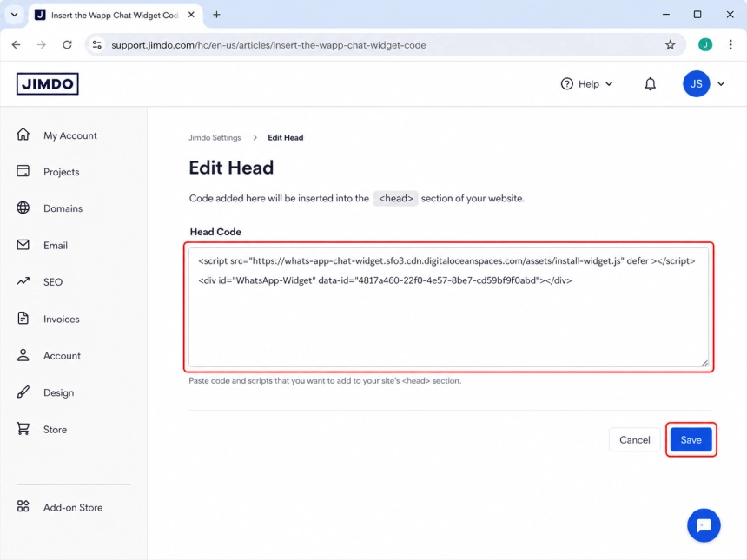Expand the user account chevron
This screenshot has height=560, width=747.
721,84
